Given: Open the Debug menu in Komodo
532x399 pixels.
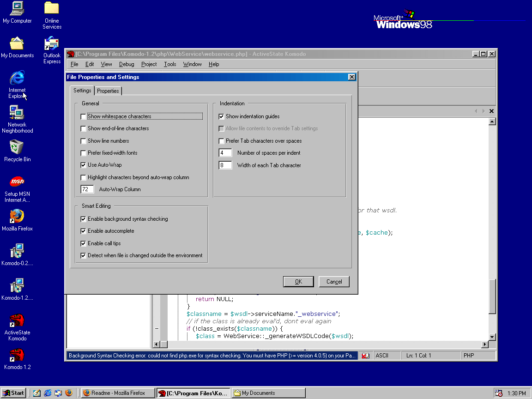Looking at the screenshot, I should [127, 64].
